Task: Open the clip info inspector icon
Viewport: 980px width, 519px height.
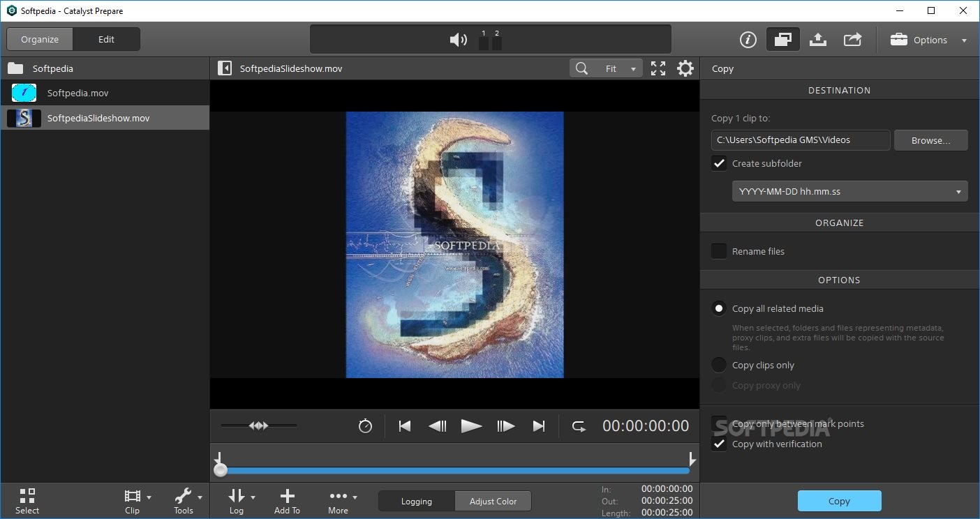Action: click(x=748, y=40)
